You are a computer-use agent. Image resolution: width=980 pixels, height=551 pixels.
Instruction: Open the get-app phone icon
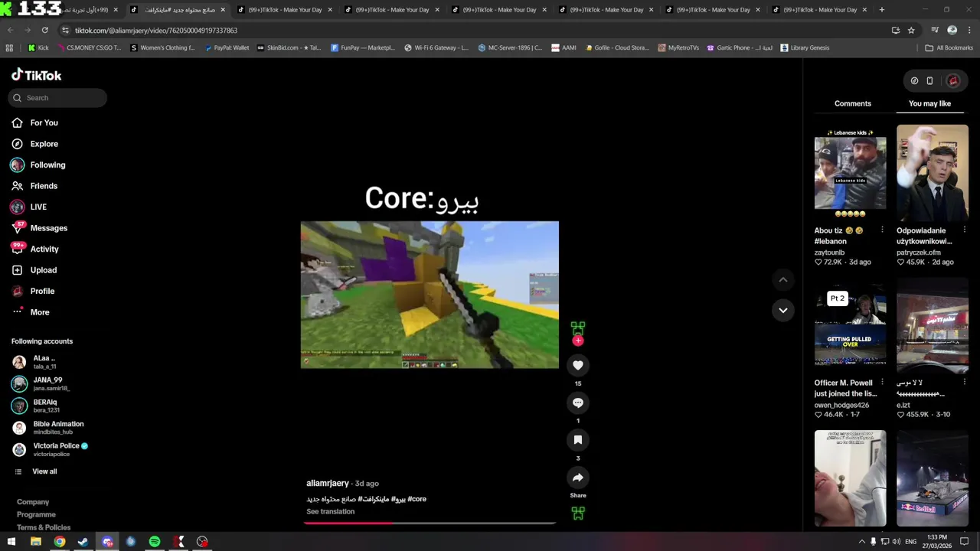(x=929, y=80)
